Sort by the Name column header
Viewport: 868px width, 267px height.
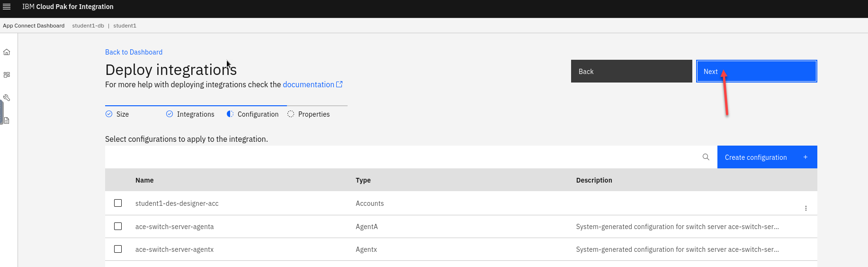144,180
